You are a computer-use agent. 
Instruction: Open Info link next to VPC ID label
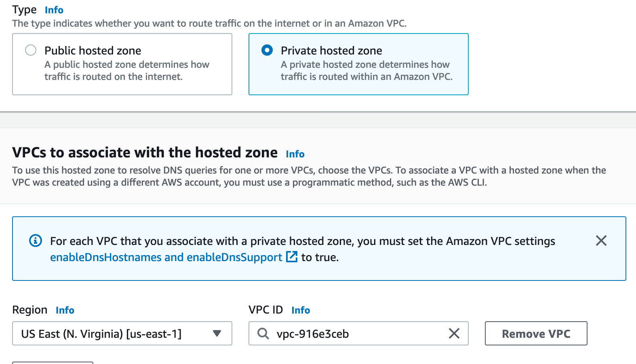[301, 310]
